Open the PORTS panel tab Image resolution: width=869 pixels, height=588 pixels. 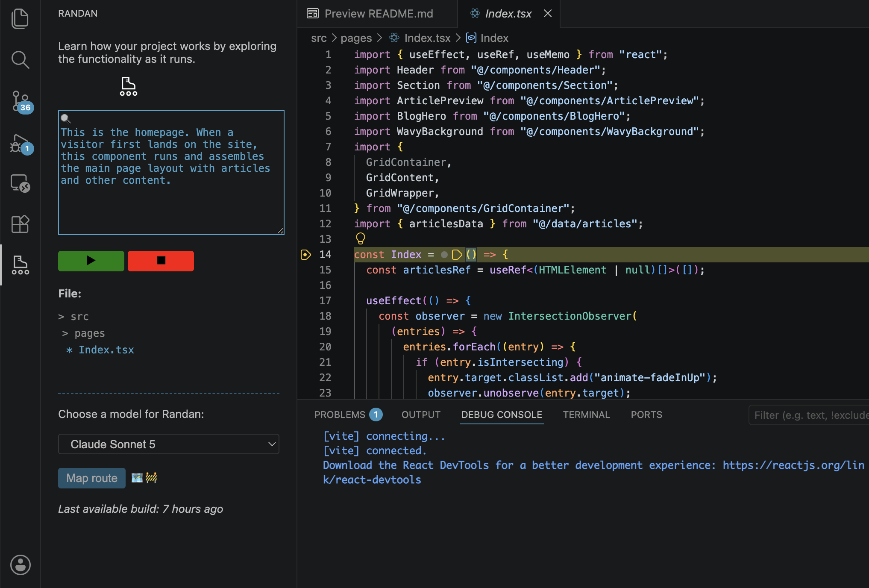tap(646, 415)
